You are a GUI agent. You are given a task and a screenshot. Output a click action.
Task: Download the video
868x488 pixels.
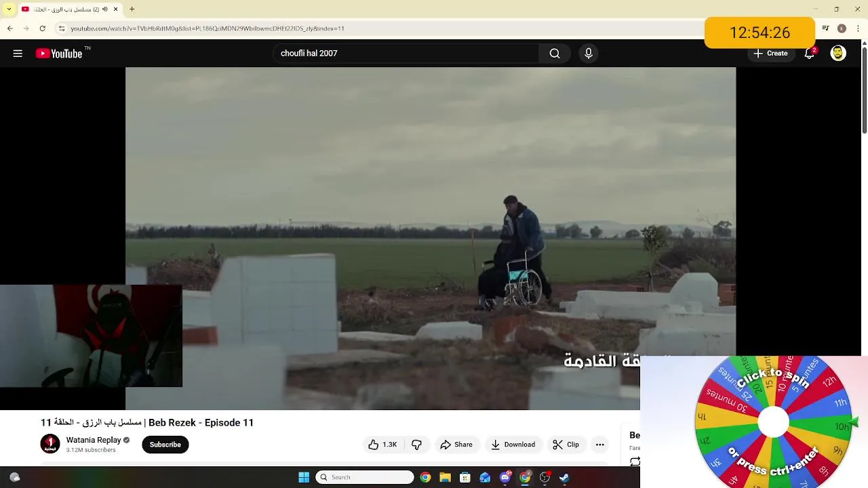coord(513,445)
